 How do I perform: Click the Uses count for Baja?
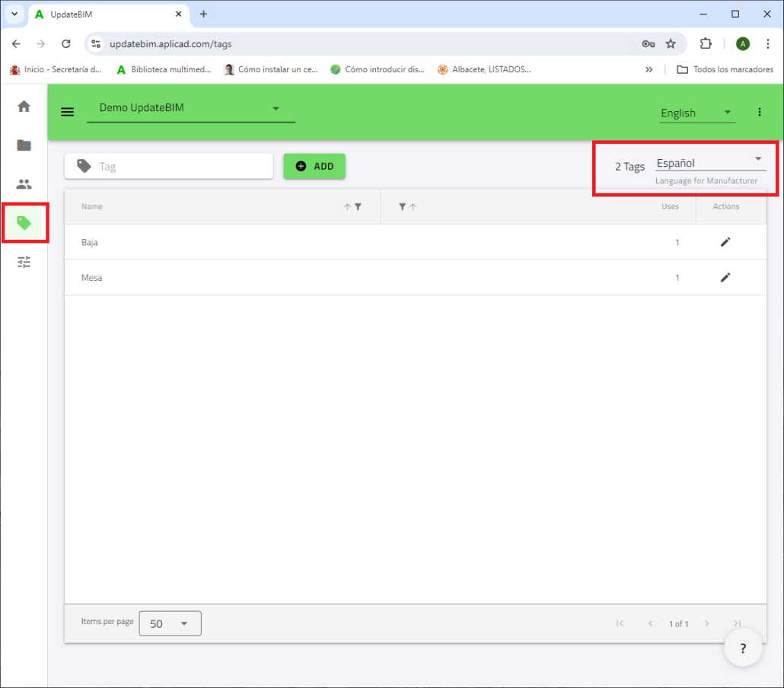tap(677, 243)
